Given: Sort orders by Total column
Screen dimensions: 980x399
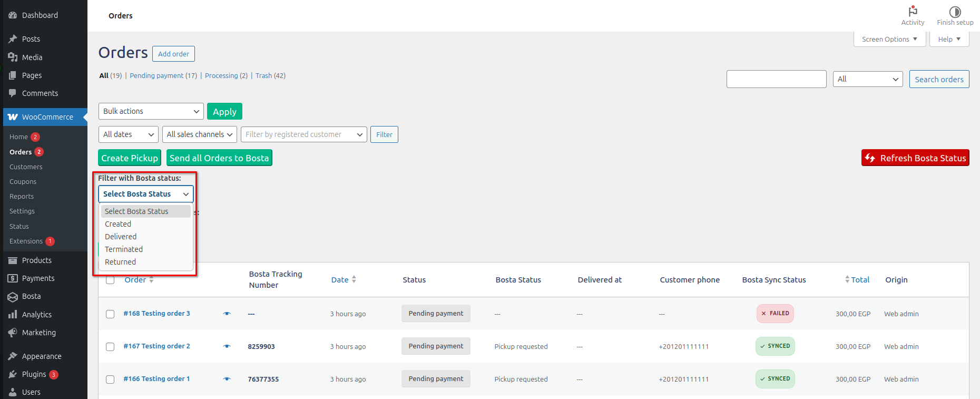Looking at the screenshot, I should [857, 280].
